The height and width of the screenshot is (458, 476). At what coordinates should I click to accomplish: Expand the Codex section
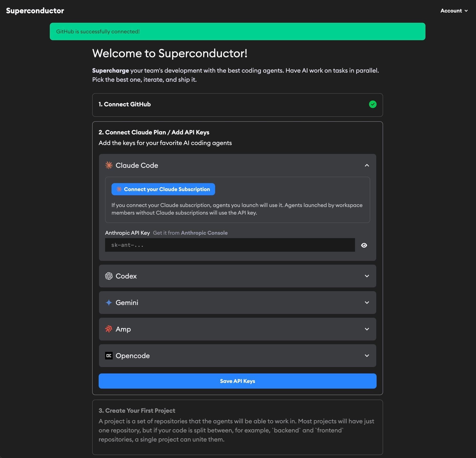367,276
